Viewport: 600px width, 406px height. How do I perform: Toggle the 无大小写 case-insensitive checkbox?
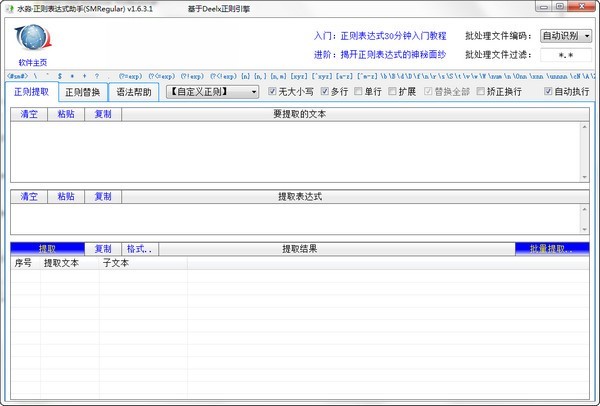273,92
